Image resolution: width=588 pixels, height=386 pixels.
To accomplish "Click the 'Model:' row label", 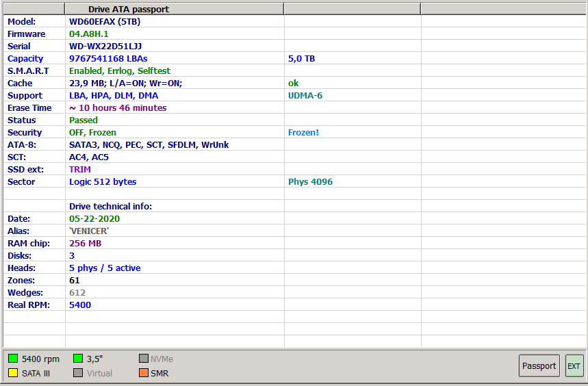I will tap(21, 22).
